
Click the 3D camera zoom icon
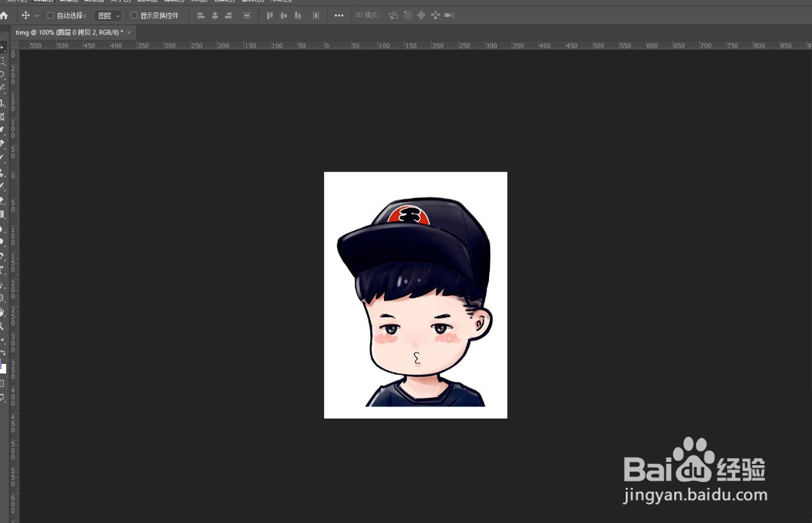[x=449, y=15]
